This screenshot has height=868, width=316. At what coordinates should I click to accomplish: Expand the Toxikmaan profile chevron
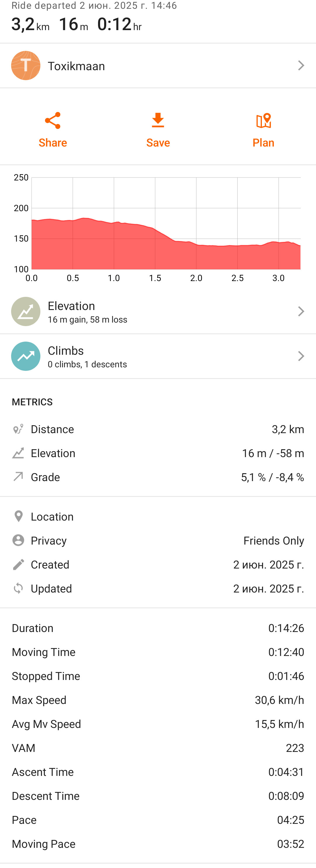tap(301, 66)
